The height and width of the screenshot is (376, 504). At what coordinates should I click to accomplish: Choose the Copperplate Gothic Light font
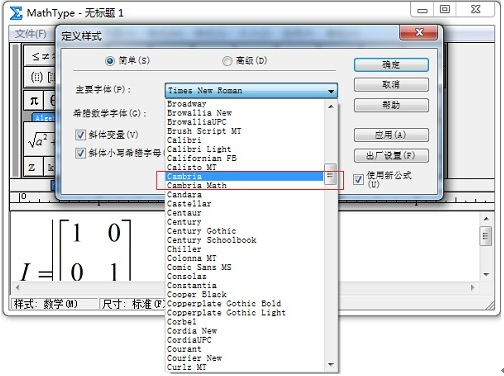tap(244, 313)
